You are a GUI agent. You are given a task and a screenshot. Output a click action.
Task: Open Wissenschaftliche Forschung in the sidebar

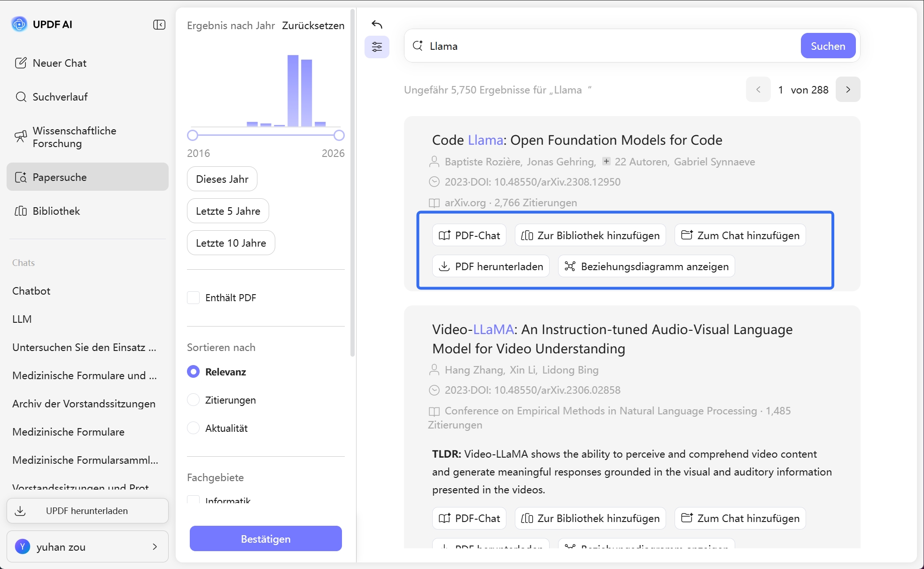[x=87, y=137]
